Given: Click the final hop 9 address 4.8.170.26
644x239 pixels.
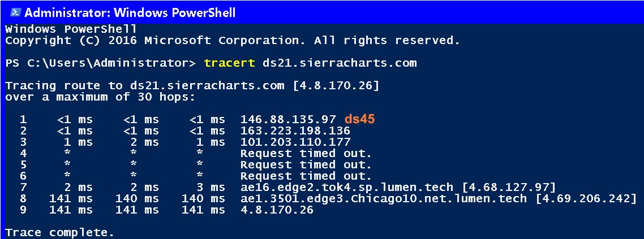Looking at the screenshot, I should point(277,210).
